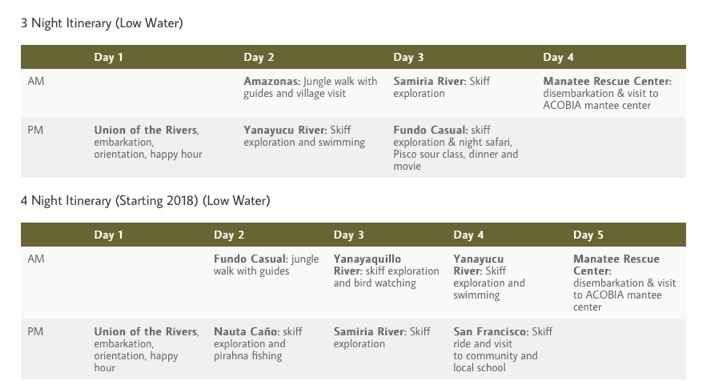Select Day 3 header in 3 Night table
Image resolution: width=707 pixels, height=381 pixels.
point(409,57)
